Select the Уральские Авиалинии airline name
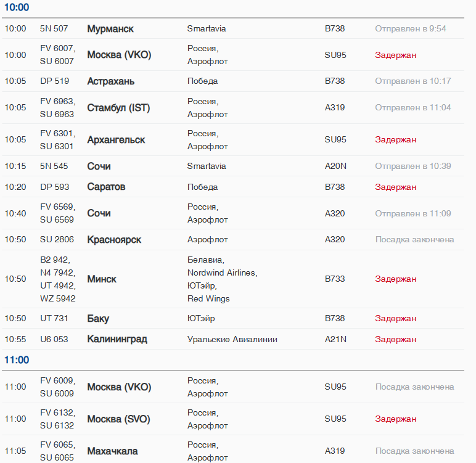The image size is (476, 463). pyautogui.click(x=232, y=339)
